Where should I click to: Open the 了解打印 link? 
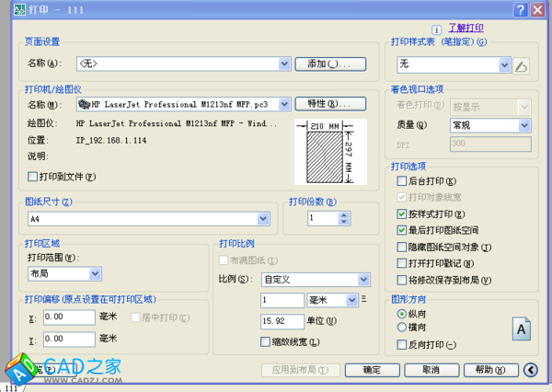click(x=466, y=29)
